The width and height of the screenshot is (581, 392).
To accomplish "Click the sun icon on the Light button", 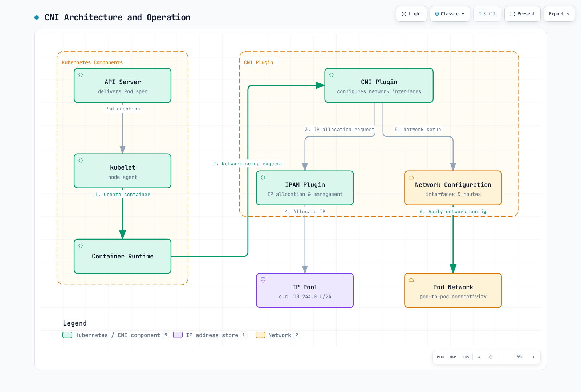I will pos(404,14).
